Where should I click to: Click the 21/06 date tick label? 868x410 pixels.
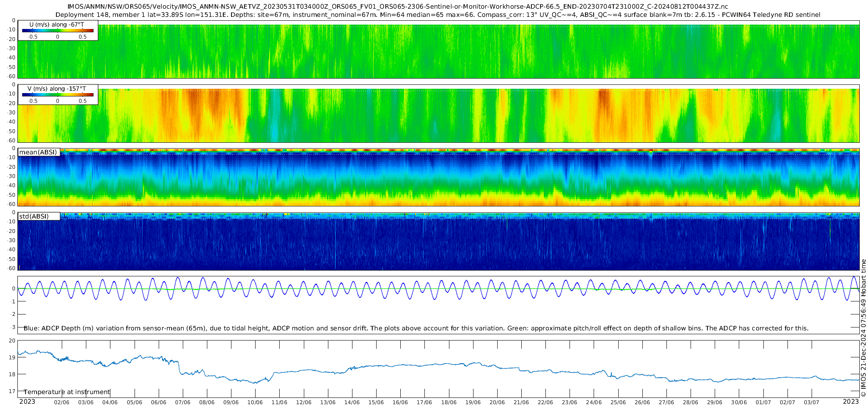521,402
